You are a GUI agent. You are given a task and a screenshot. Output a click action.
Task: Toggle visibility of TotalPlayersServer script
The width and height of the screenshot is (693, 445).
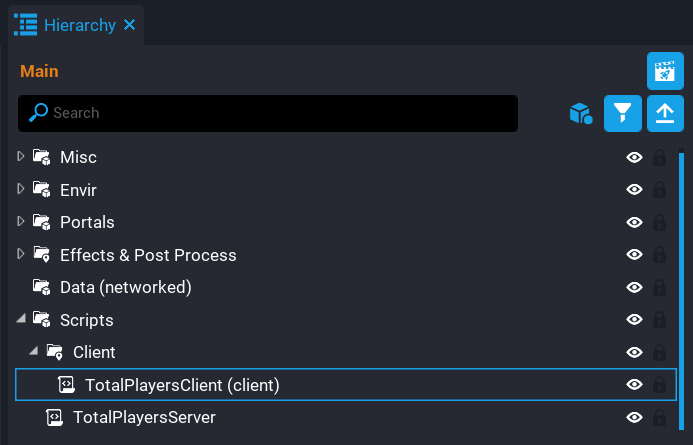pos(634,417)
